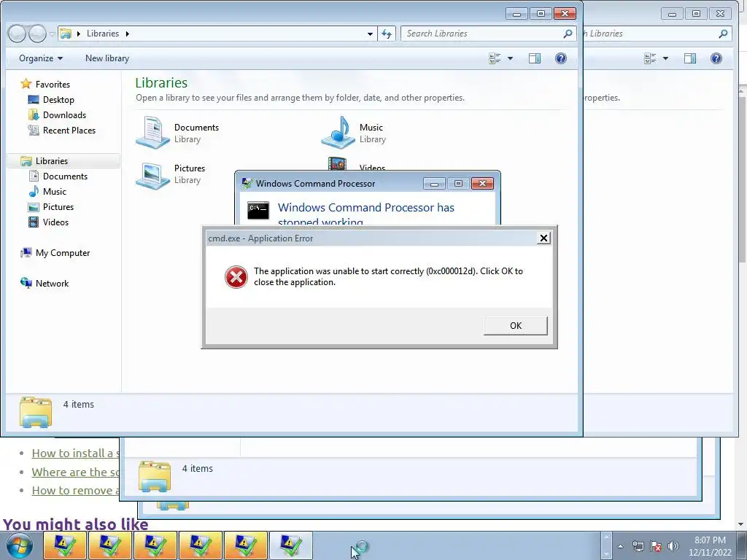Click the red error icon in the dialog
Screen dimensions: 747x560
[x=236, y=276]
